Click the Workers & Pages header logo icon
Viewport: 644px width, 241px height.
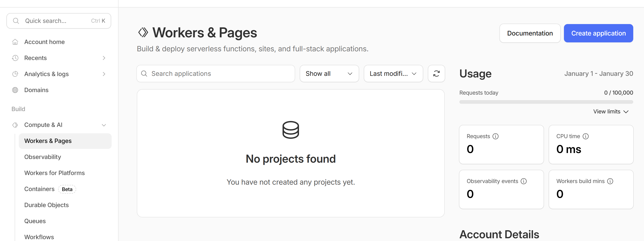click(143, 33)
